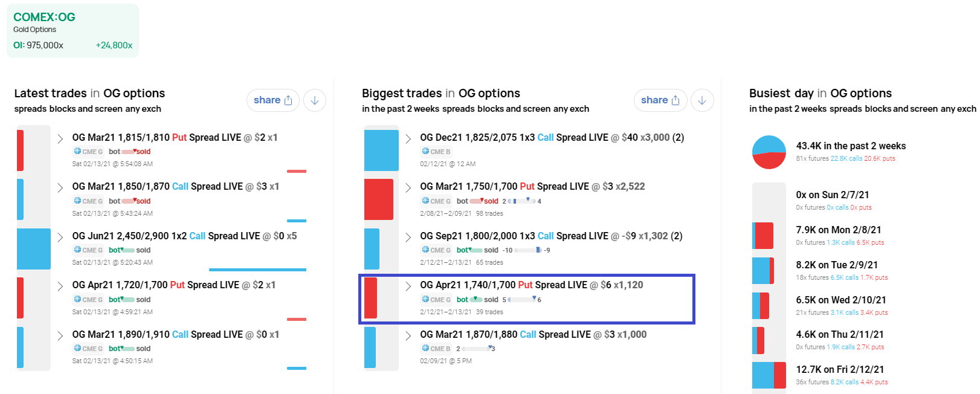
Task: Click the download arrow icon in Biggest trades
Action: click(702, 100)
